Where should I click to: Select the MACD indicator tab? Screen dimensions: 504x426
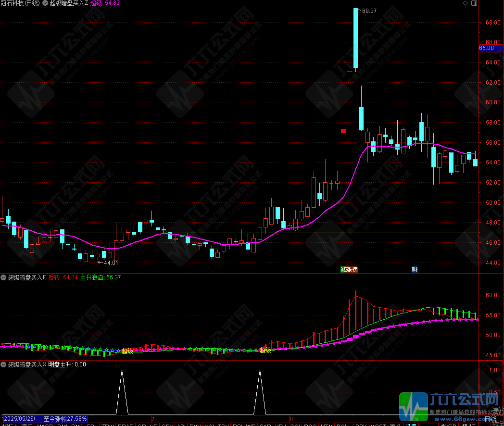pos(46,425)
